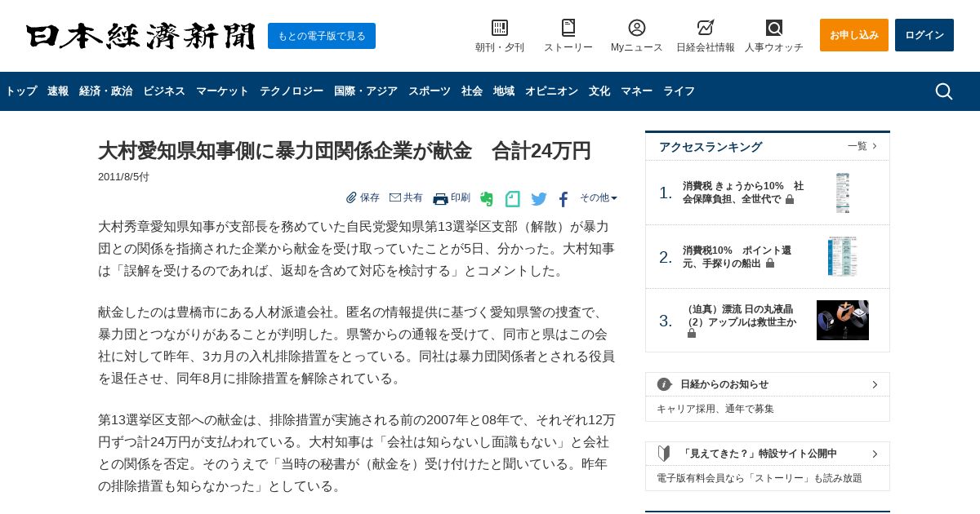
Task: Open ranking article 消費税10% ポイント還元
Action: pyautogui.click(x=737, y=257)
